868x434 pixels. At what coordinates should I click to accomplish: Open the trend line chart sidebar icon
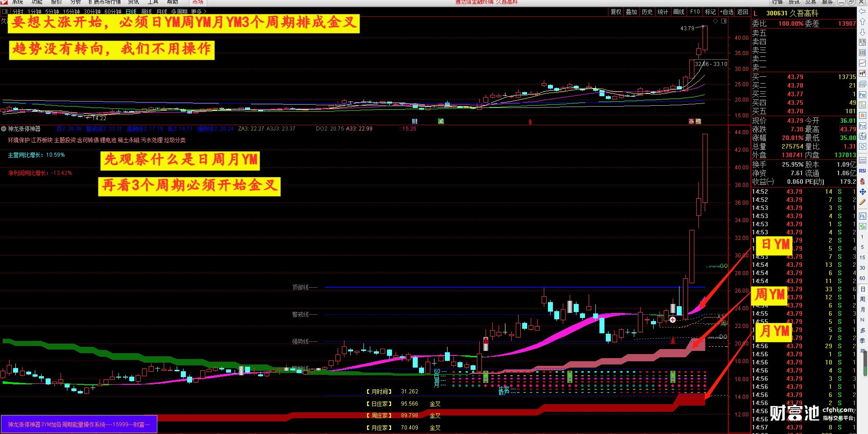coord(863,63)
